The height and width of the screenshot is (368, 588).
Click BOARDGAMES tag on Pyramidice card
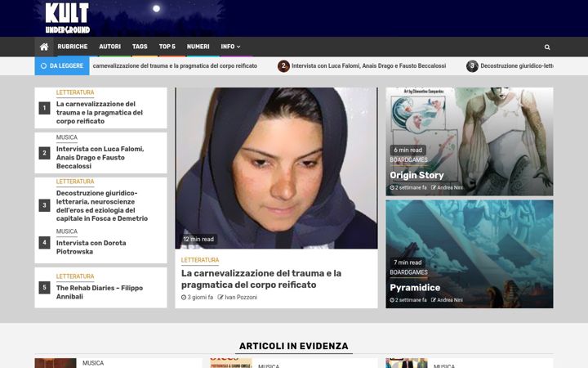pyautogui.click(x=408, y=272)
